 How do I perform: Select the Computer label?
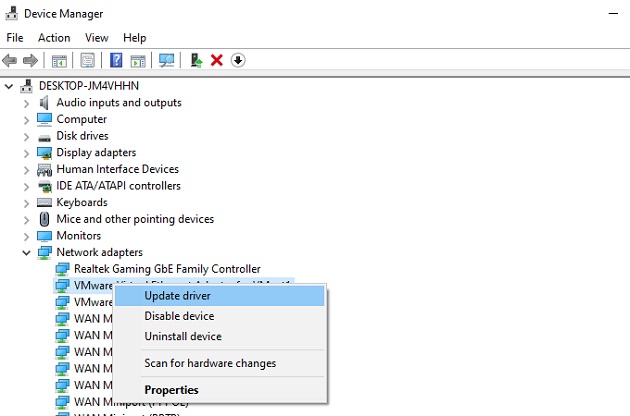(82, 119)
